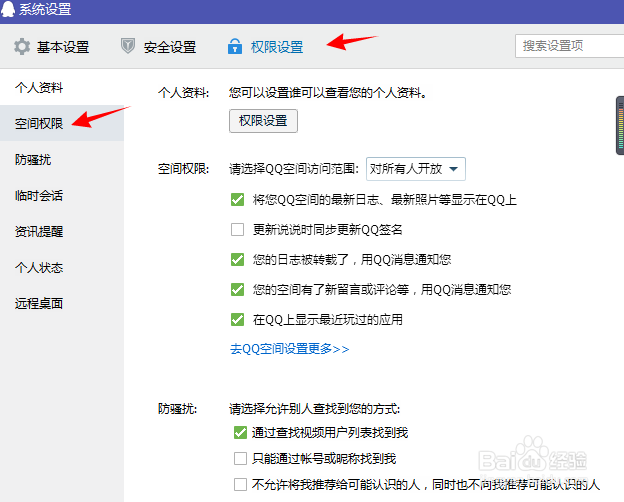Open the 去QQ空间设置更多>> link
The height and width of the screenshot is (502, 624).
click(290, 349)
